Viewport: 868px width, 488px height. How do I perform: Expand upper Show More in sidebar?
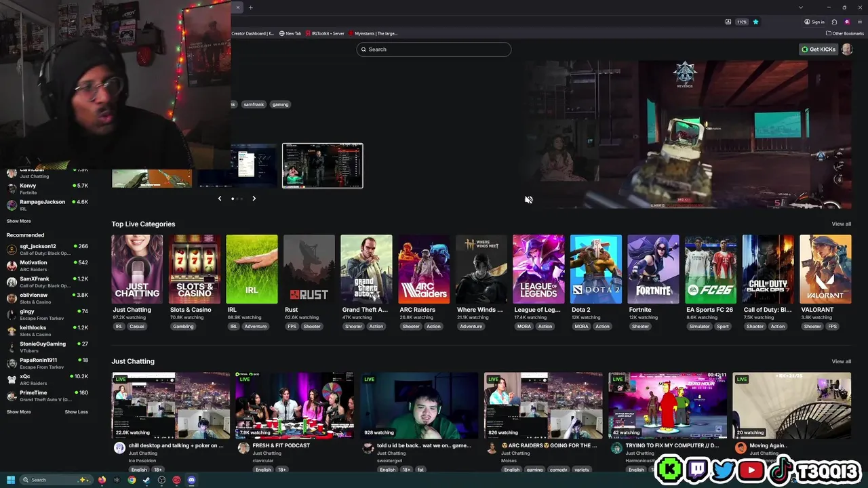[18, 221]
